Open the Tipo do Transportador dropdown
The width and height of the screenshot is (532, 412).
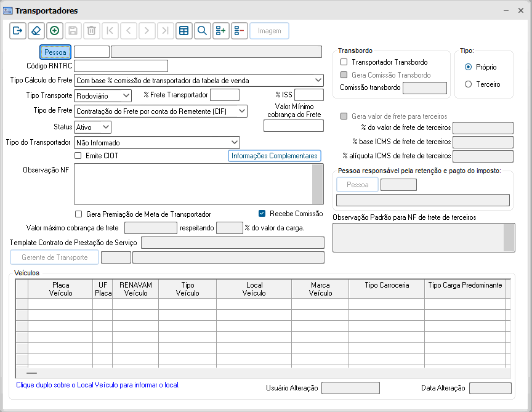coord(157,142)
